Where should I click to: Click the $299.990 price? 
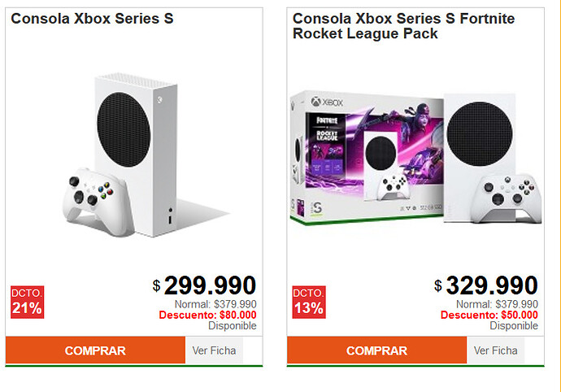pyautogui.click(x=210, y=285)
